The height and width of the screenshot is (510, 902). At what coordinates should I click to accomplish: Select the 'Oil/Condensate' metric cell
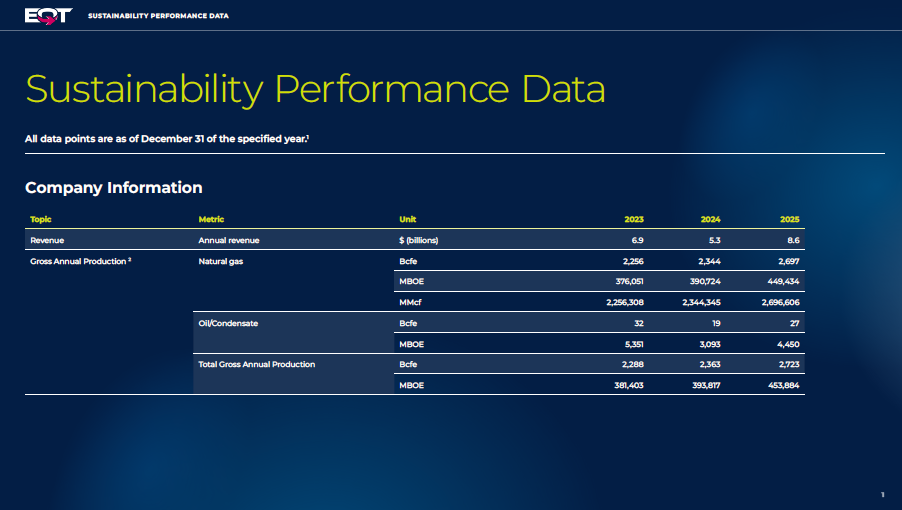coord(228,323)
